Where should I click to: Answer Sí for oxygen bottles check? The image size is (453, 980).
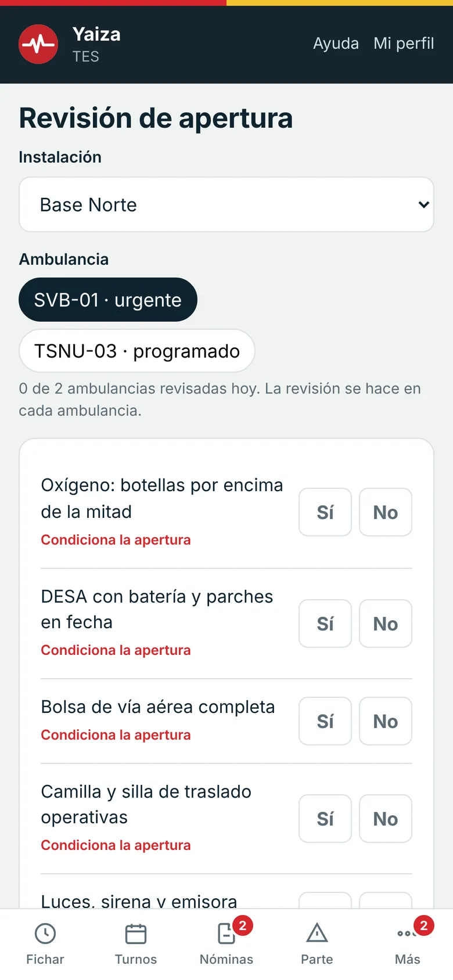click(325, 512)
